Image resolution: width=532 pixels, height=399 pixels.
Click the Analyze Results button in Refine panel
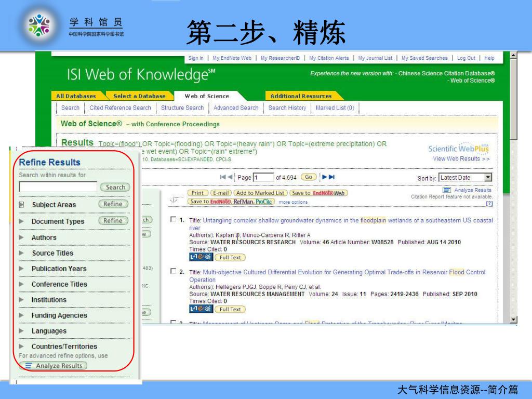coord(53,366)
